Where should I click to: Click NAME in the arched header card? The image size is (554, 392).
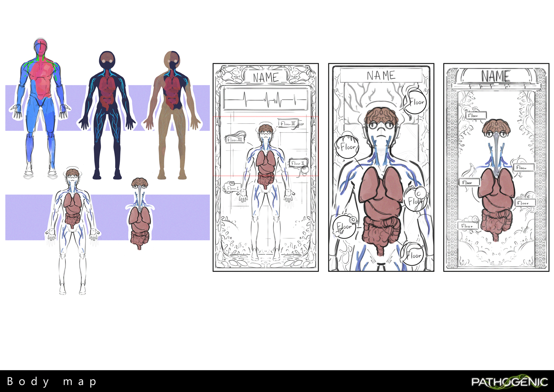click(496, 76)
